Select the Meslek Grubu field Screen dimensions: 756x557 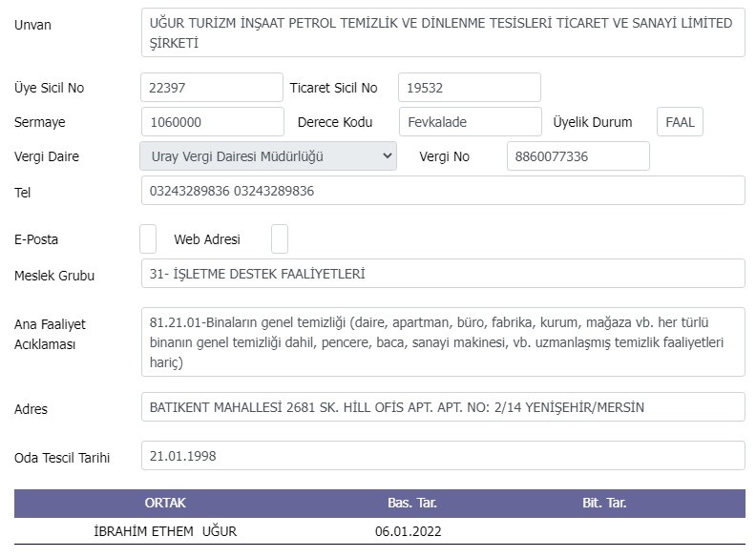point(443,274)
